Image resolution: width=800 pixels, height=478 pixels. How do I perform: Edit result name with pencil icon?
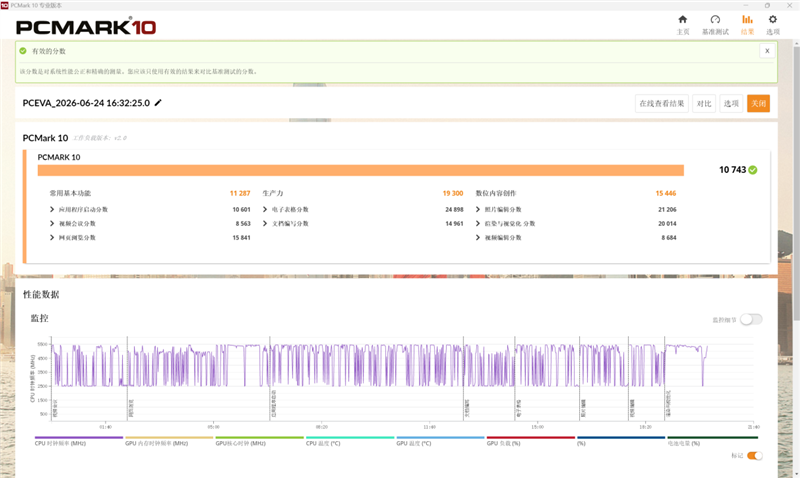click(x=158, y=103)
